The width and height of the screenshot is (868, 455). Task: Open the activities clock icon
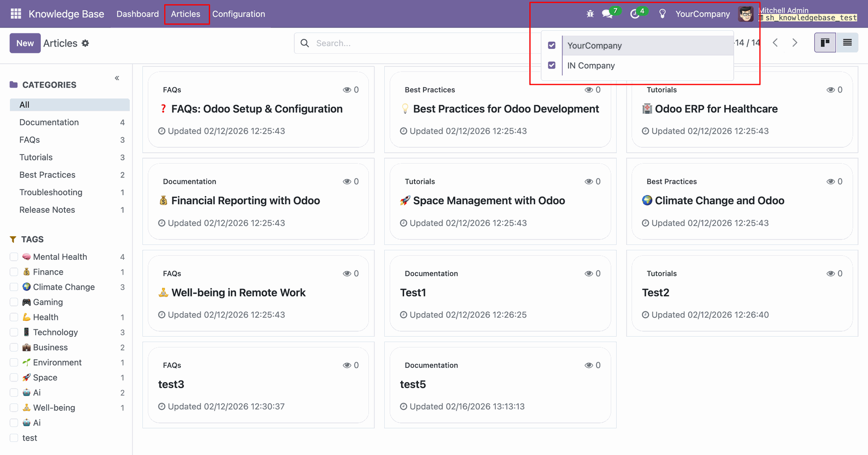635,14
